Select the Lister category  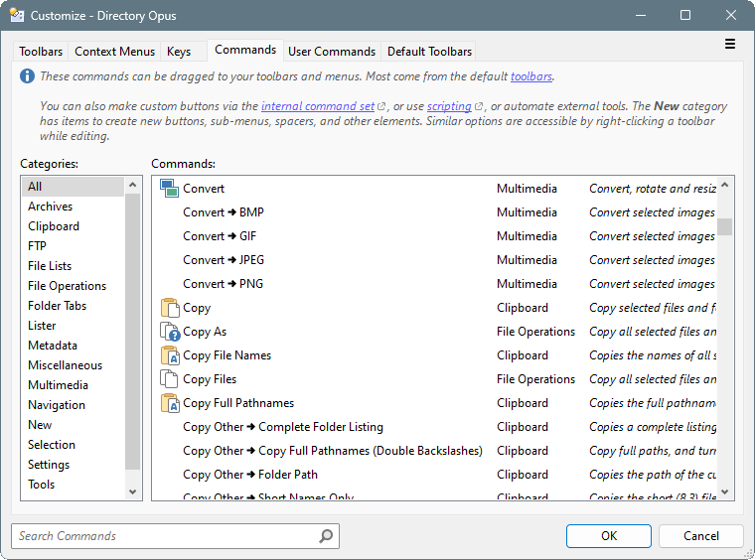click(x=73, y=326)
